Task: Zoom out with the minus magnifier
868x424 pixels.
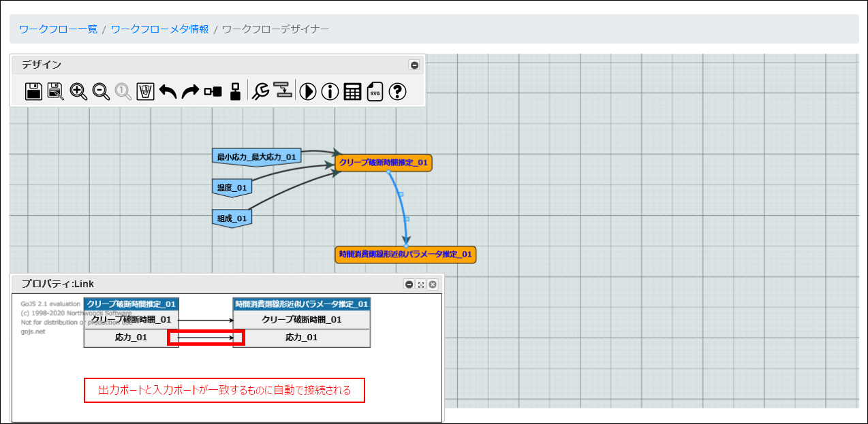Action: 101,91
